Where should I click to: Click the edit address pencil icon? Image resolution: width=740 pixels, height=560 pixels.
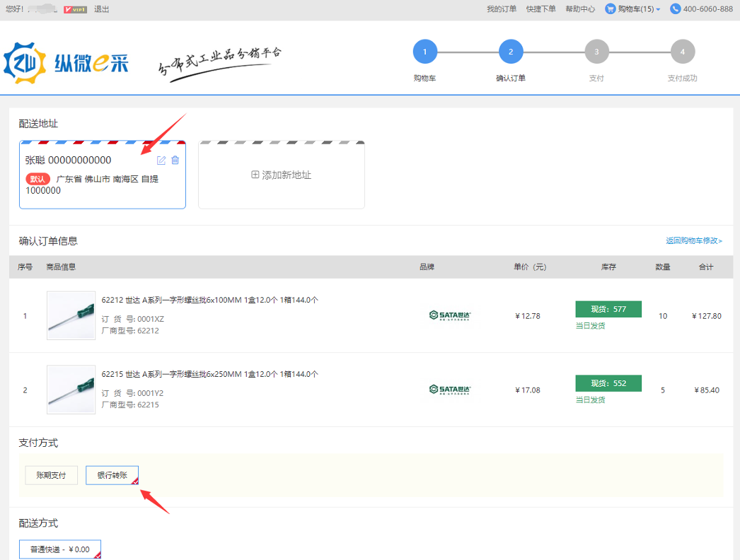click(x=161, y=161)
